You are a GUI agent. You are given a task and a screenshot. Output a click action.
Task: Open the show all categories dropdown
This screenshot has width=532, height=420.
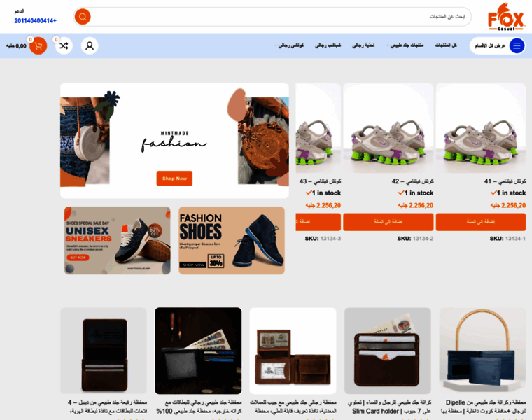pyautogui.click(x=498, y=45)
